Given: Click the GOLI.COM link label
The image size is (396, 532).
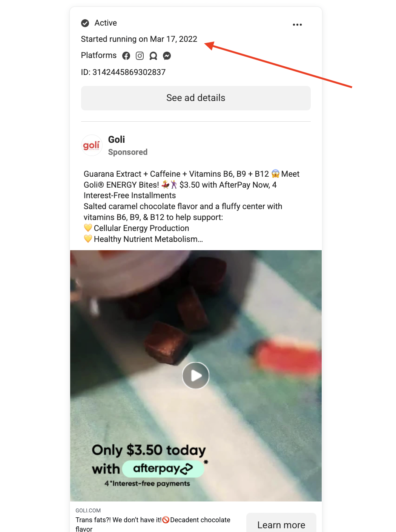Looking at the screenshot, I should (x=88, y=511).
